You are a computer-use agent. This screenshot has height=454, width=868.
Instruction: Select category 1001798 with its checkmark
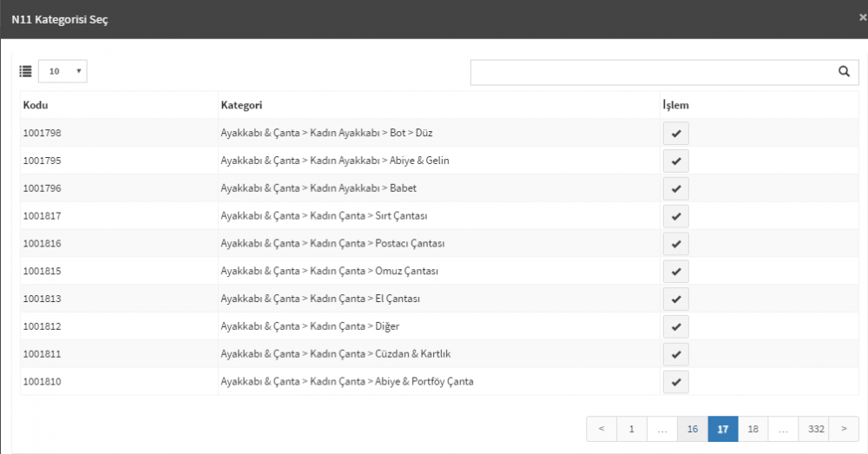(676, 134)
